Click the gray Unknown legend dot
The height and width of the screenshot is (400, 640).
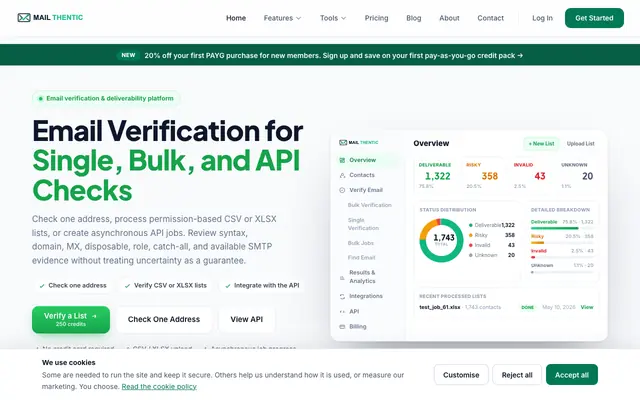[471, 255]
